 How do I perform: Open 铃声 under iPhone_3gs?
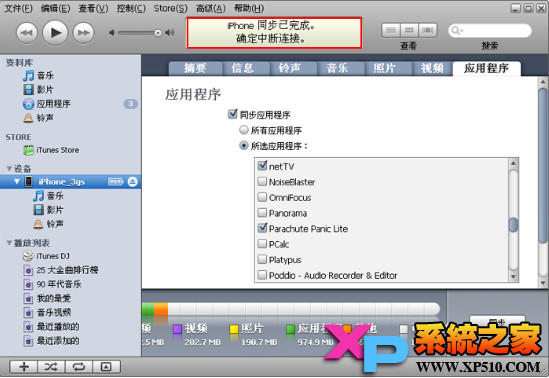pyautogui.click(x=48, y=224)
